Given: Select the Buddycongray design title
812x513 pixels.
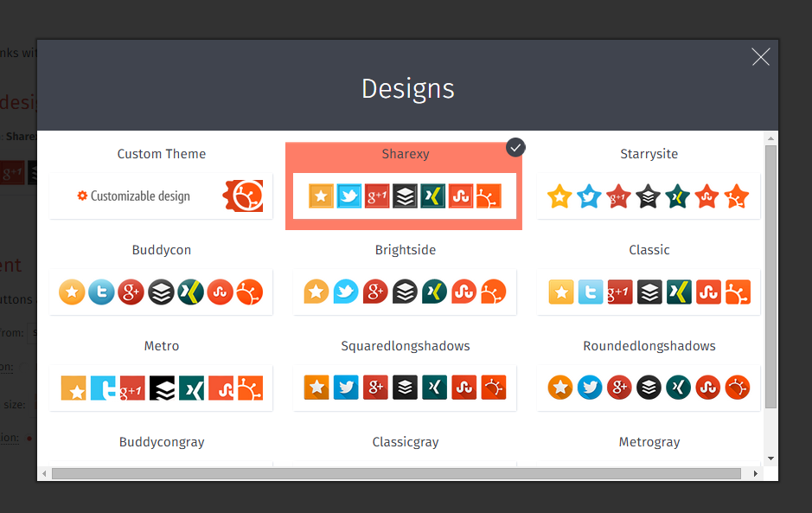Looking at the screenshot, I should [x=162, y=442].
